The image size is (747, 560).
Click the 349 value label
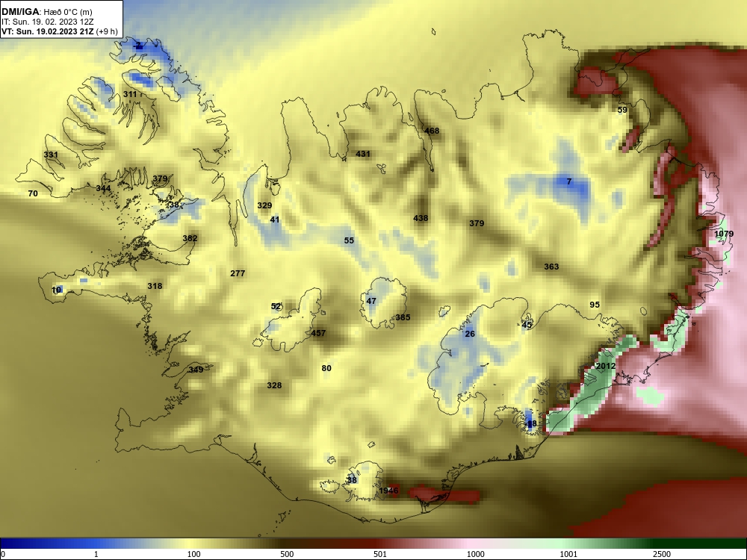[196, 370]
